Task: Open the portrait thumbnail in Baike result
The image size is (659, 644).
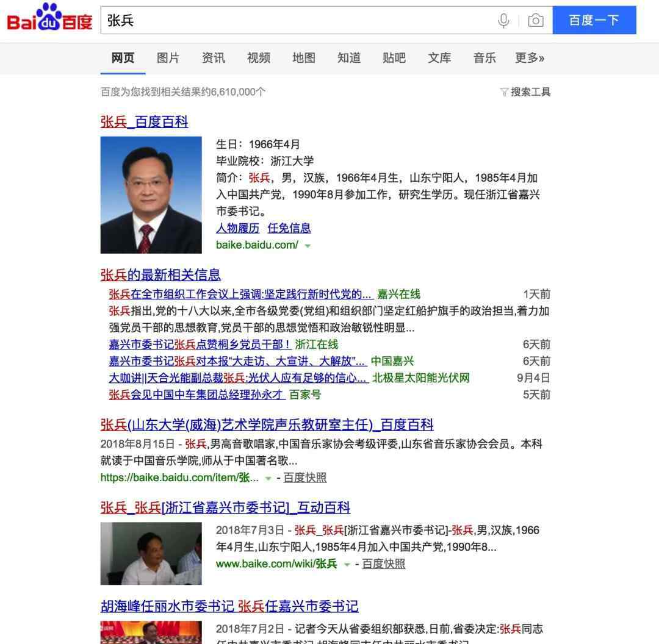Action: 151,195
